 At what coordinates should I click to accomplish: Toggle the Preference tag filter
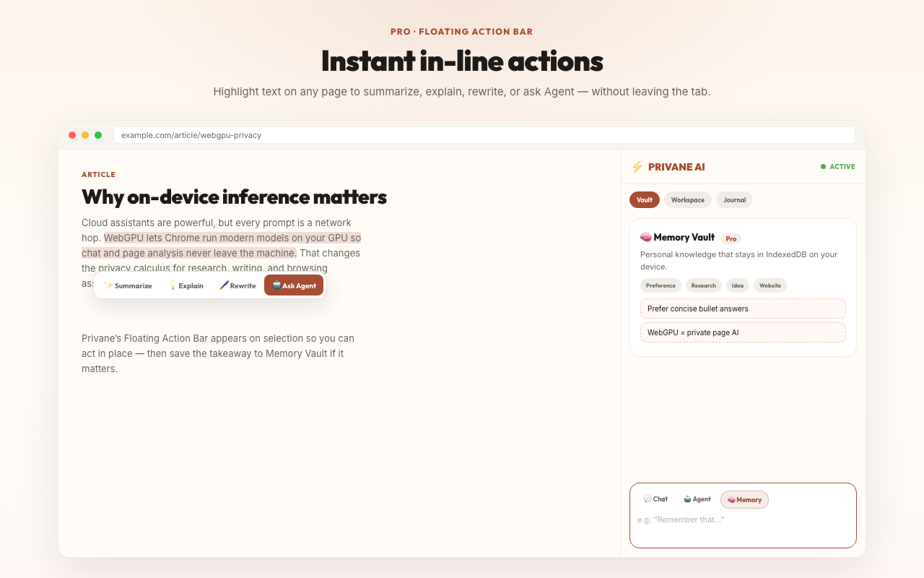661,285
